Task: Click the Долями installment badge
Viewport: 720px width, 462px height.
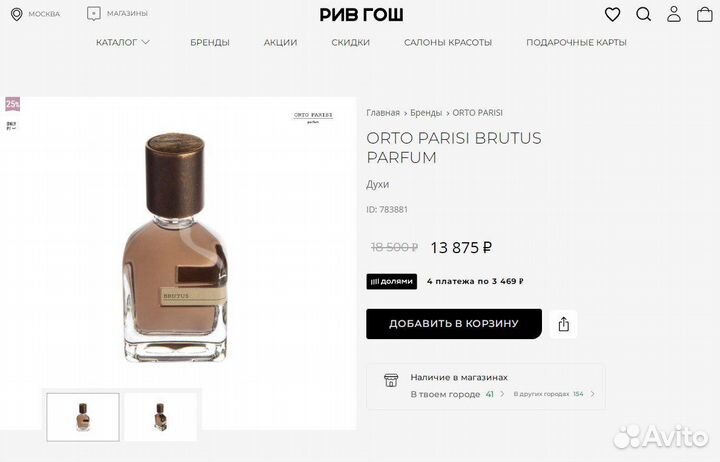Action: pos(392,282)
